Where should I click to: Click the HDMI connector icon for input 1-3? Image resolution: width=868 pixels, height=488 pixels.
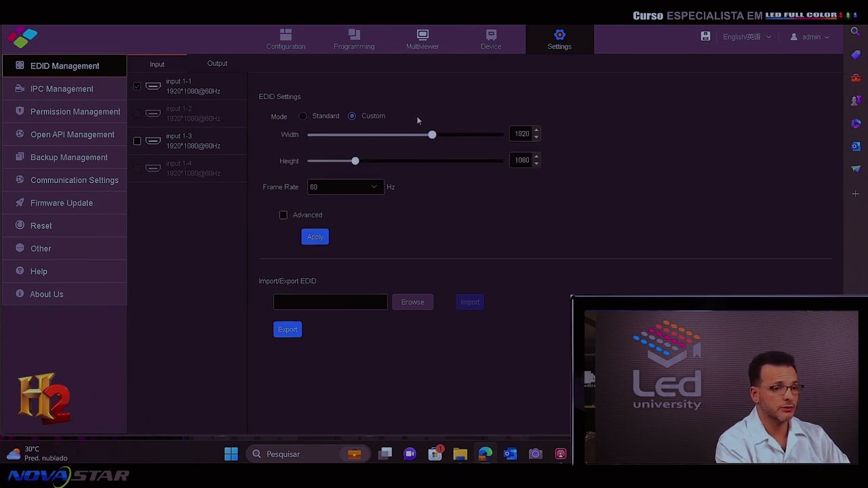[153, 141]
